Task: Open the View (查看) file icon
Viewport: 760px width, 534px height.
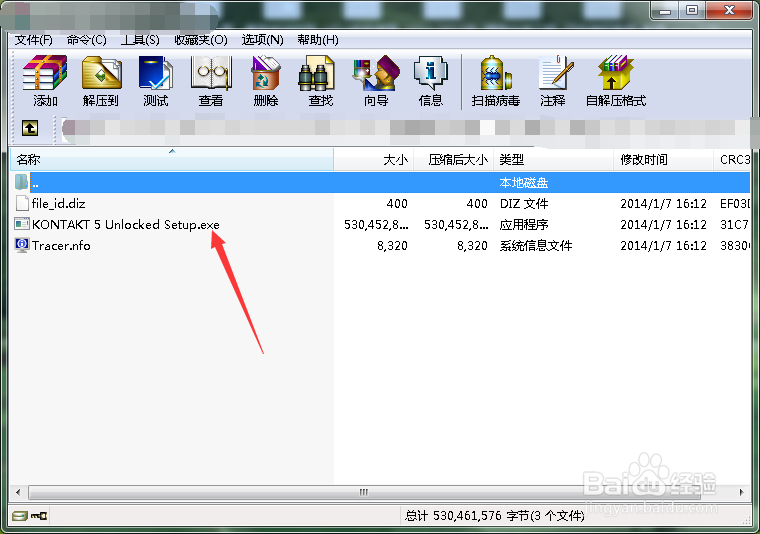Action: pos(211,73)
